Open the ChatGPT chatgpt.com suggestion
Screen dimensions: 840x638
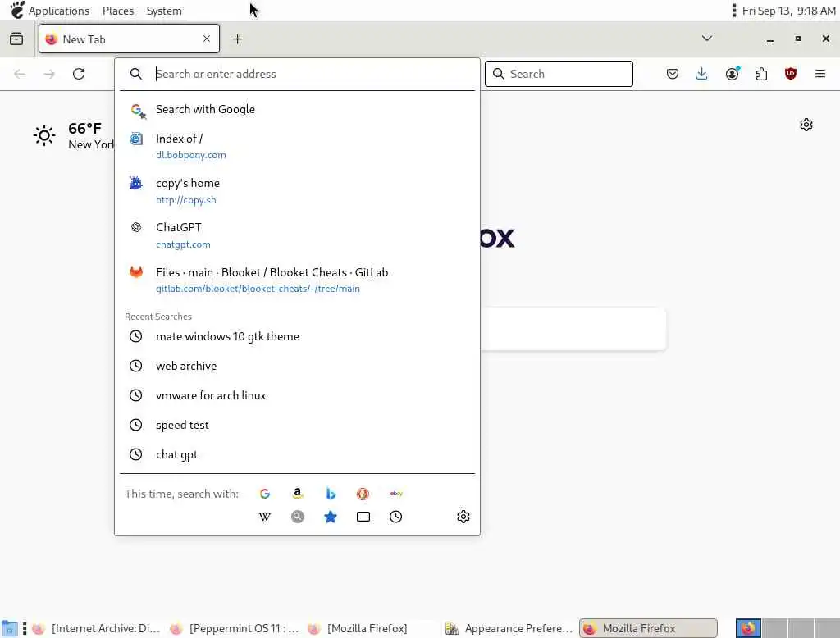297,235
